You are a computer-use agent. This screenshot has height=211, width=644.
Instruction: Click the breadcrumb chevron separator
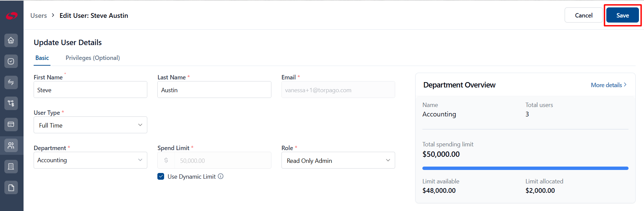coord(53,15)
